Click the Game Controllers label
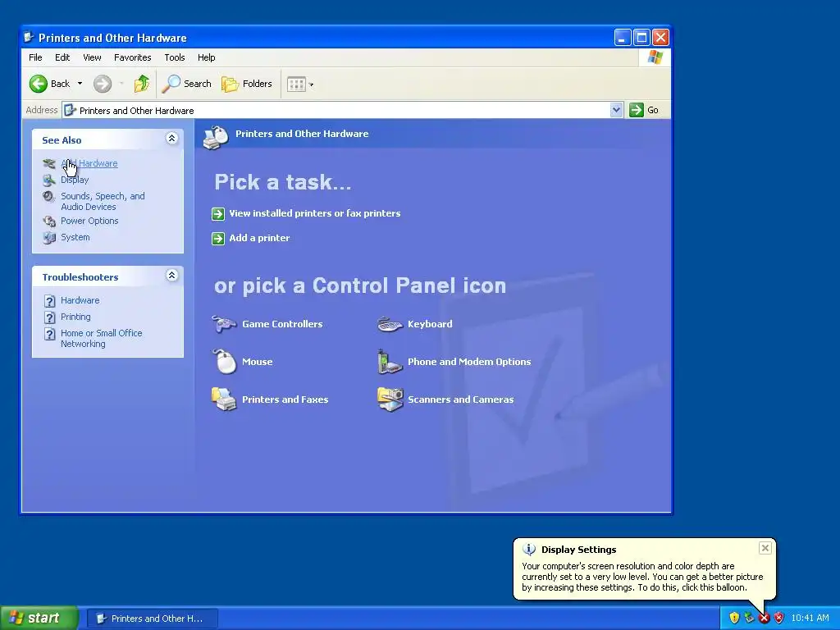This screenshot has width=840, height=630. point(282,324)
